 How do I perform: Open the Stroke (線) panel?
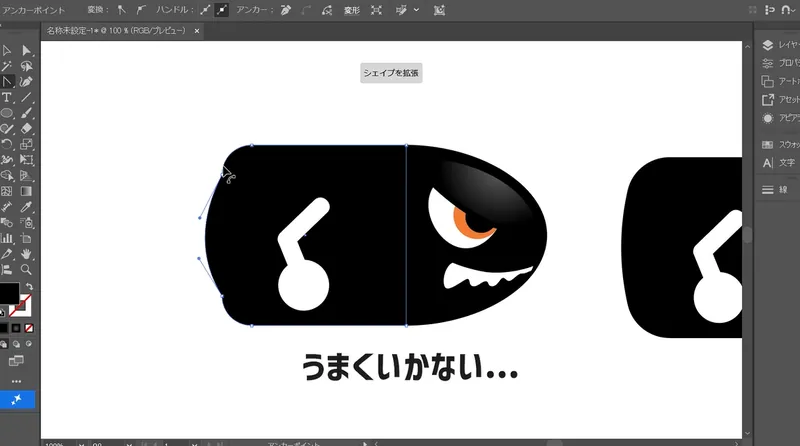pos(768,189)
